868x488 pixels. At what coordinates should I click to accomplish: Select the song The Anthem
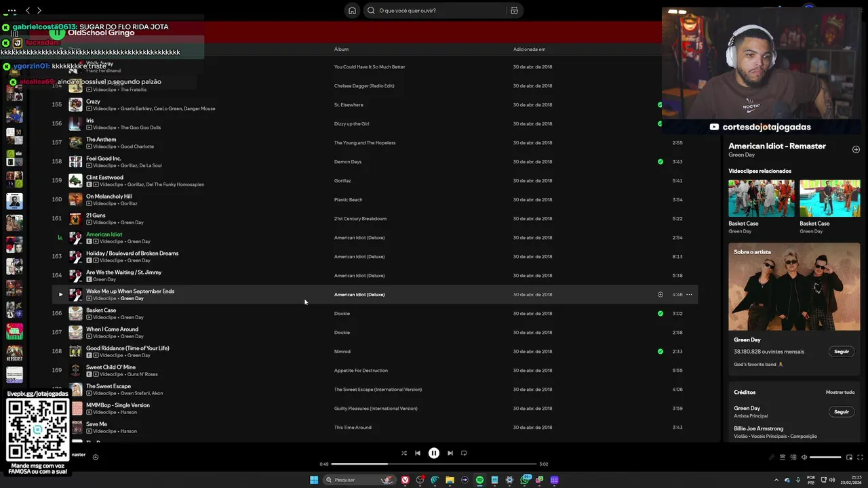pyautogui.click(x=101, y=139)
